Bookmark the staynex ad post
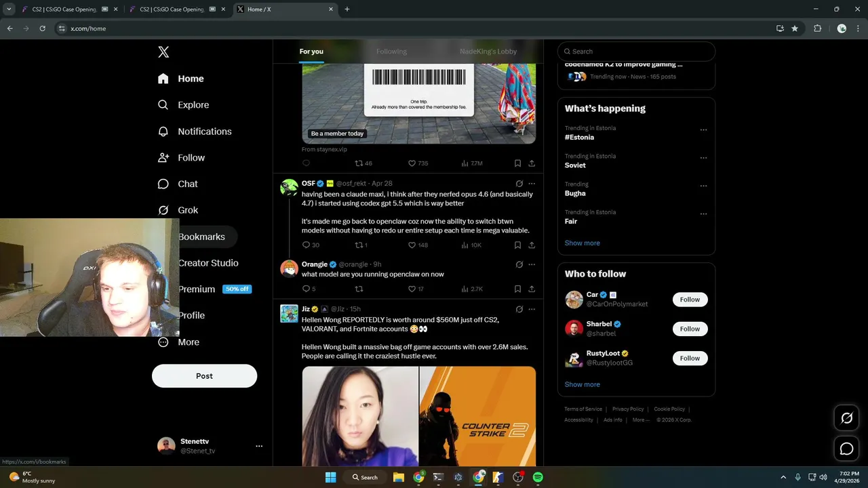The image size is (868, 488). [x=517, y=163]
